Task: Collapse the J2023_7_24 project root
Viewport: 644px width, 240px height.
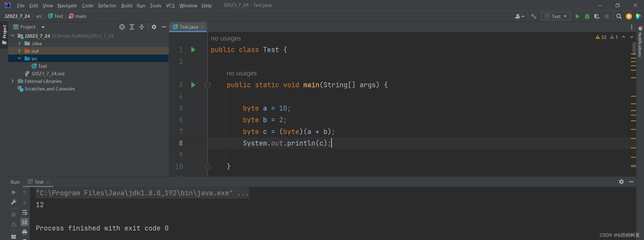Action: [13, 36]
